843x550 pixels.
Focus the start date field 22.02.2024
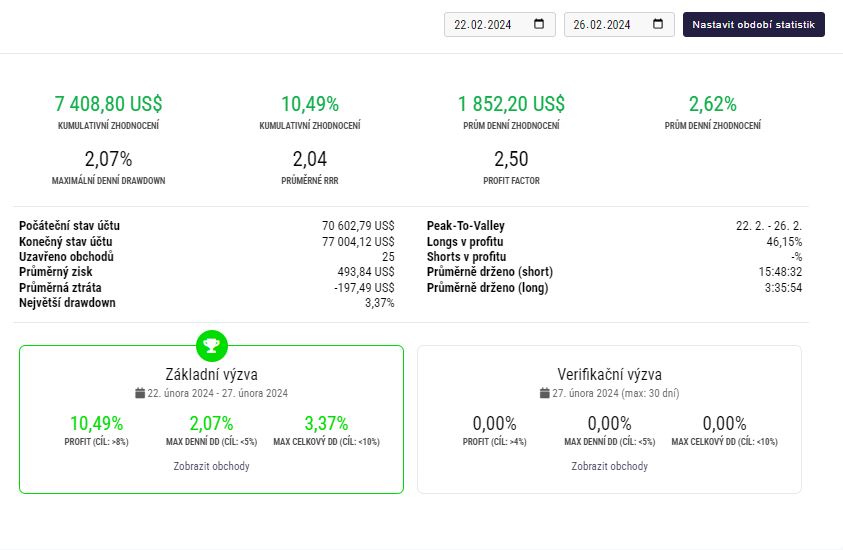tap(499, 25)
